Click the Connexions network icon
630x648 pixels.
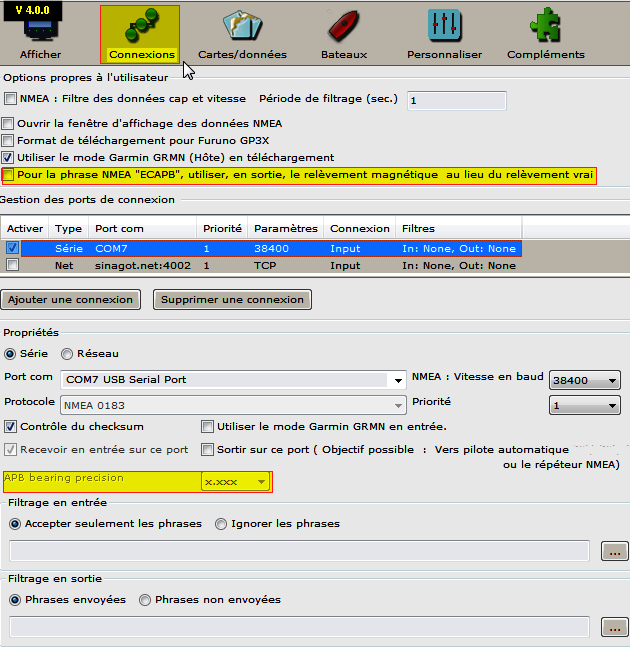(x=141, y=27)
